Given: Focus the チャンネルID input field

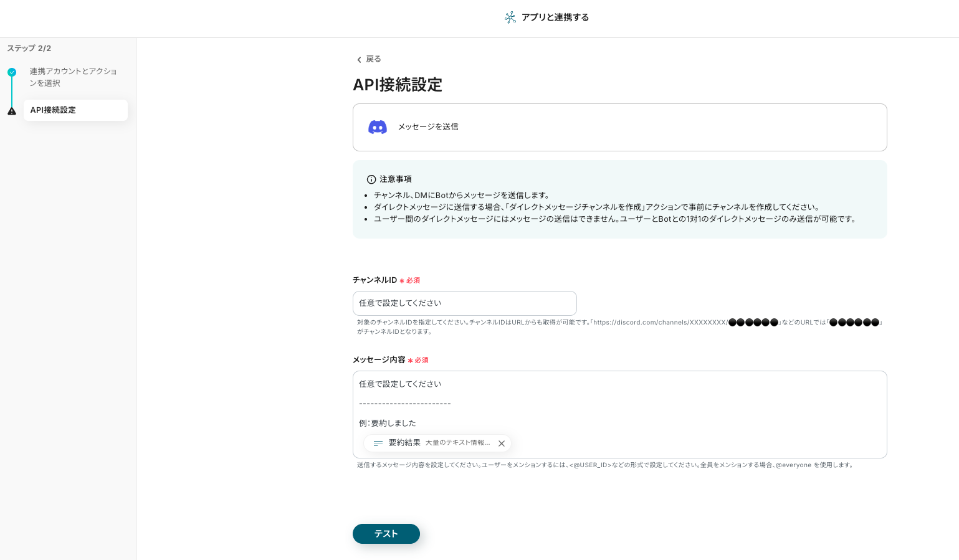Looking at the screenshot, I should point(464,303).
